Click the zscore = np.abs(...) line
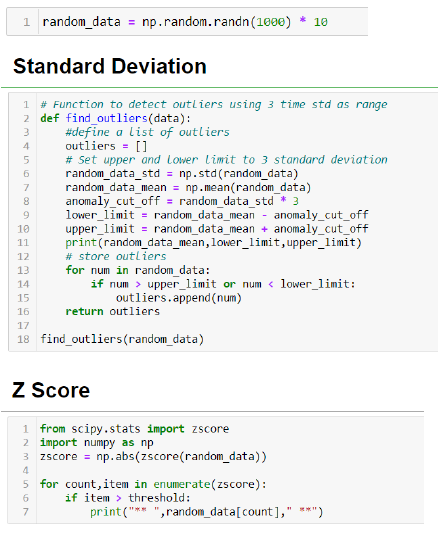The height and width of the screenshot is (542, 443). coord(153,457)
